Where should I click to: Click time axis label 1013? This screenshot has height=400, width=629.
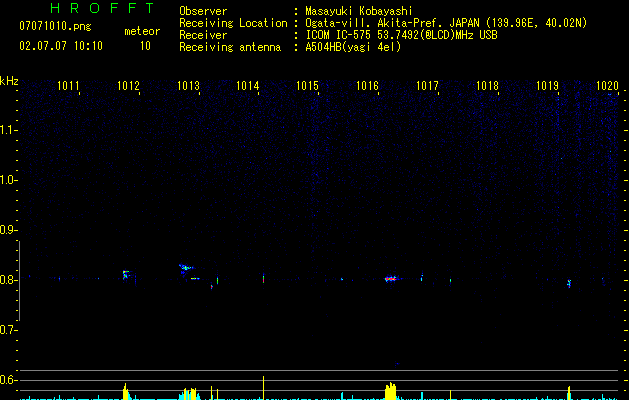point(188,86)
